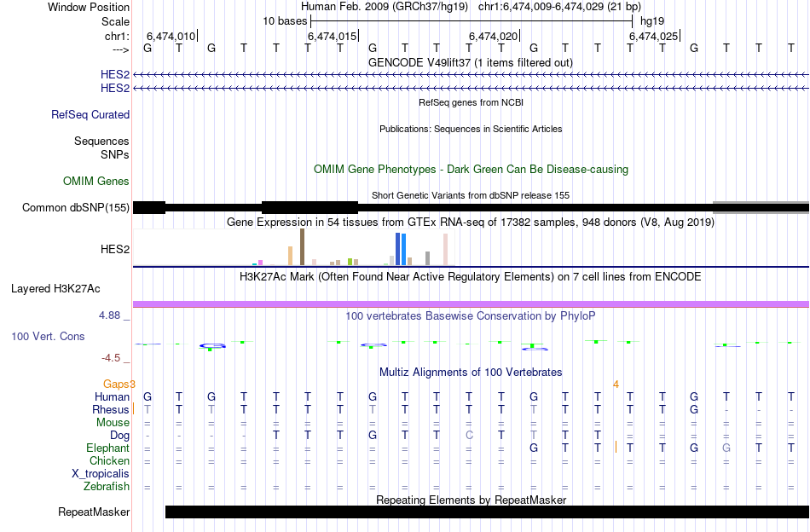Click the purple H3K27Ac signal bar
This screenshot has width=810, height=532.
[x=472, y=304]
